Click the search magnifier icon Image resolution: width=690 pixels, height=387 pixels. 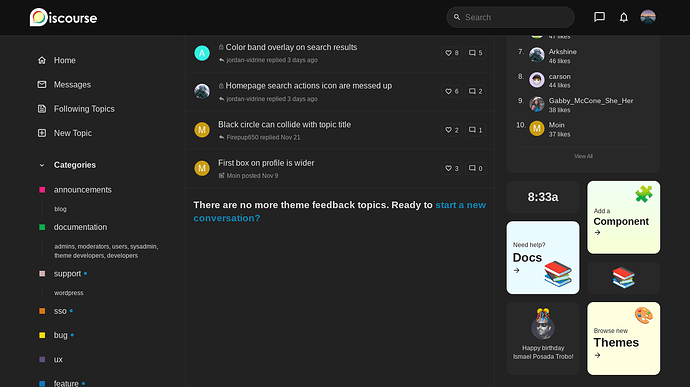(457, 17)
